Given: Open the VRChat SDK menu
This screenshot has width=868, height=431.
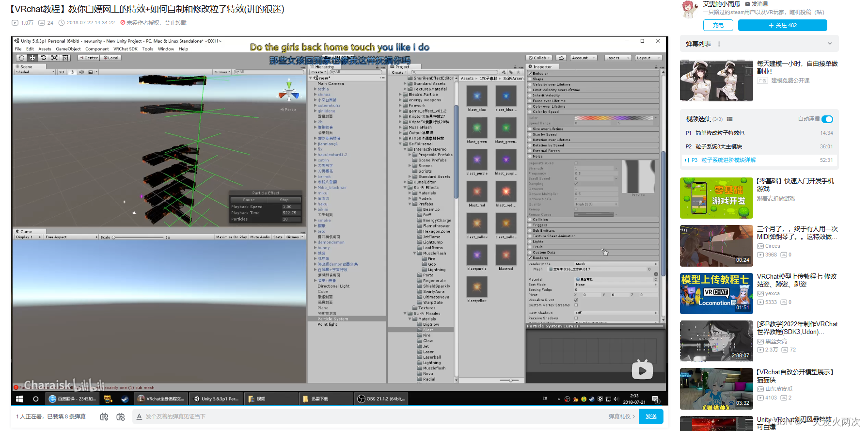Looking at the screenshot, I should 126,49.
